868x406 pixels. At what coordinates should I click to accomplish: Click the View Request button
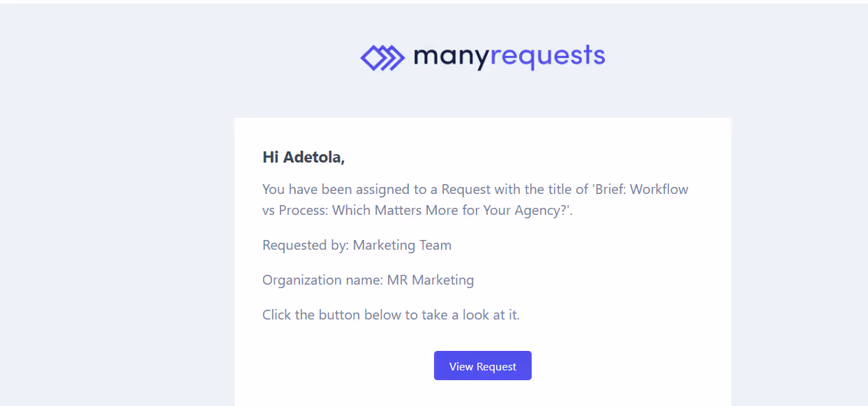pyautogui.click(x=483, y=366)
